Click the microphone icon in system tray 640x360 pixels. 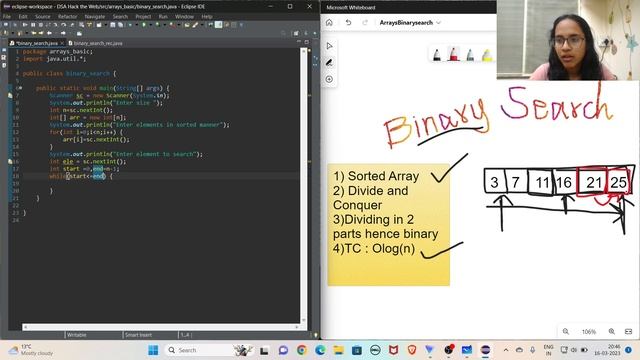[x=532, y=350]
